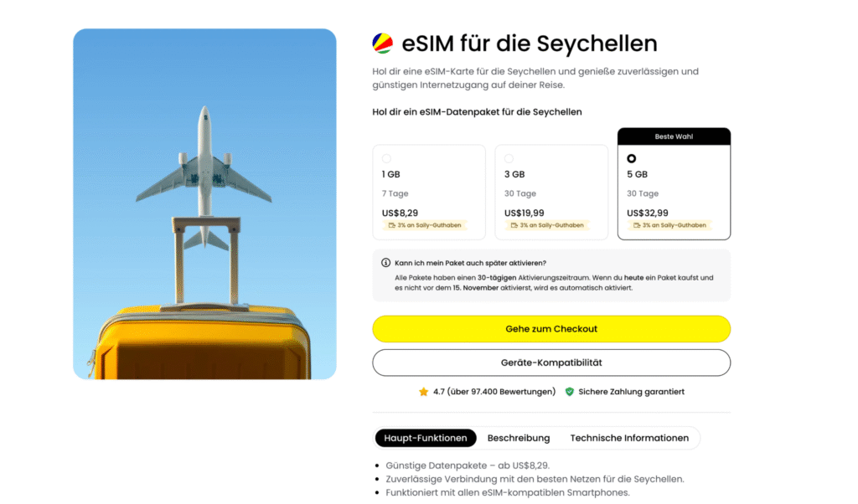Expand the activation info box question
The width and height of the screenshot is (858, 504).
tap(469, 262)
